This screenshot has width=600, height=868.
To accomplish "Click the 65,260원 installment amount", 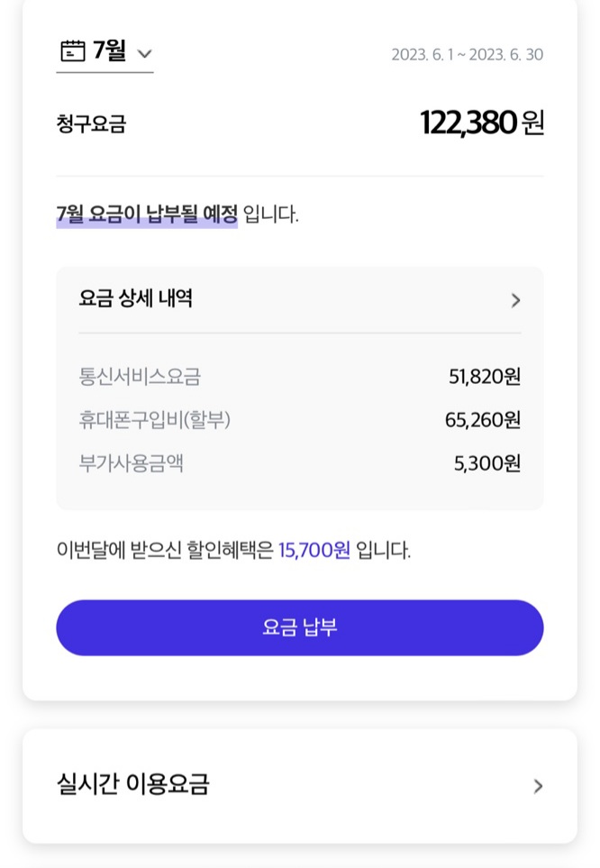I will pos(483,420).
